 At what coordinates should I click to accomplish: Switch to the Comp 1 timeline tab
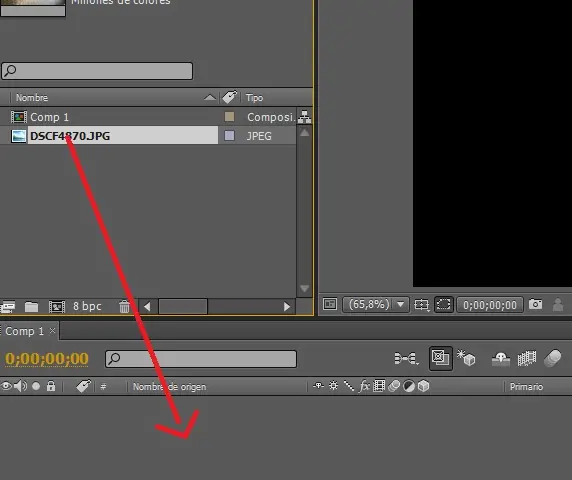click(24, 331)
